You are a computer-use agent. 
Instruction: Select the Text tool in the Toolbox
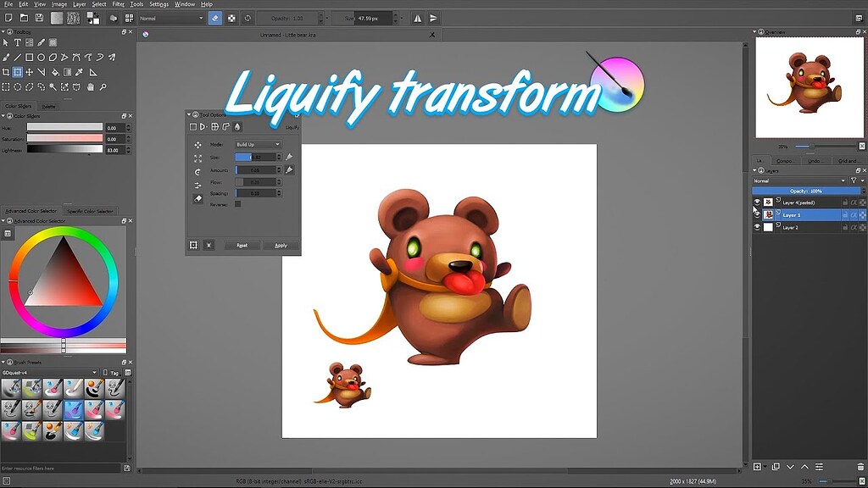coord(18,42)
